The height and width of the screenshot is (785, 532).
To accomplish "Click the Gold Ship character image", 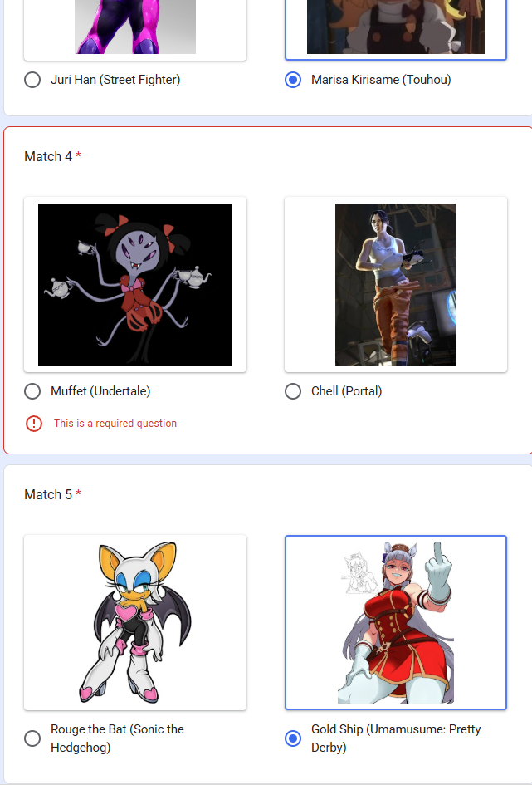I will [396, 622].
